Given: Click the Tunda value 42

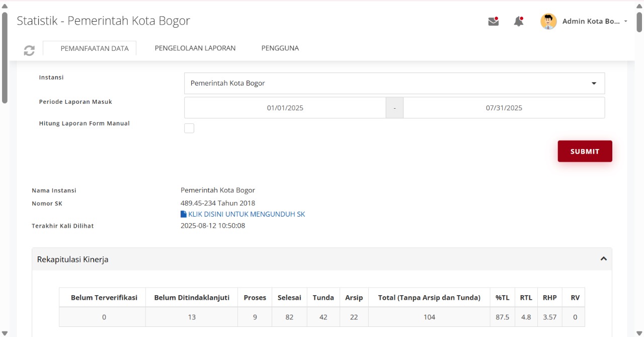Looking at the screenshot, I should coord(323,317).
